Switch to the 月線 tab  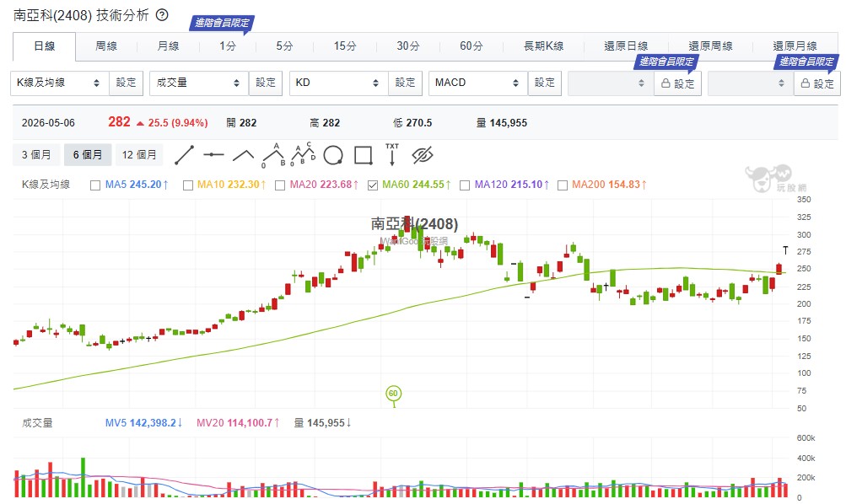[169, 46]
